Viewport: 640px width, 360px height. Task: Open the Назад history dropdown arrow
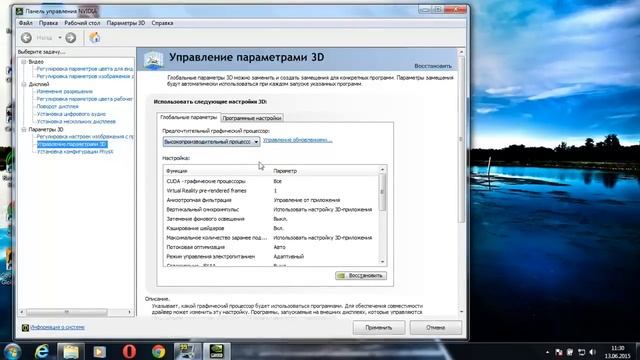60,38
